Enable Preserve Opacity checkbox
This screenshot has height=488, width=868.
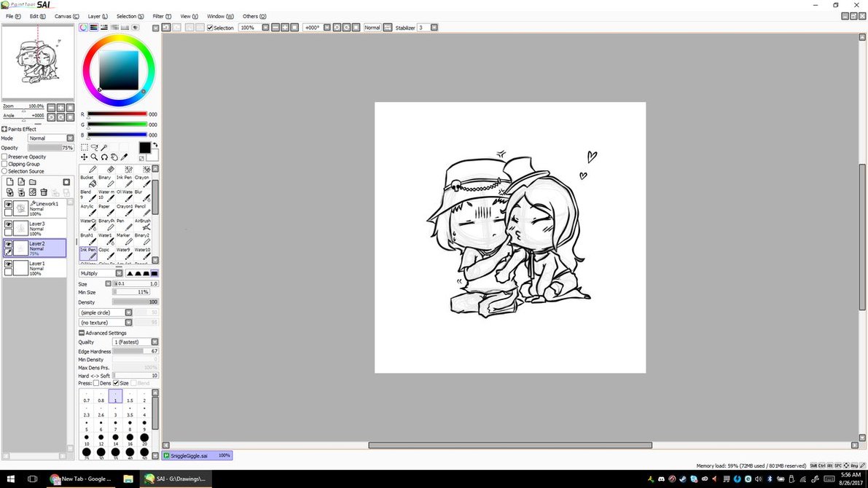click(4, 157)
